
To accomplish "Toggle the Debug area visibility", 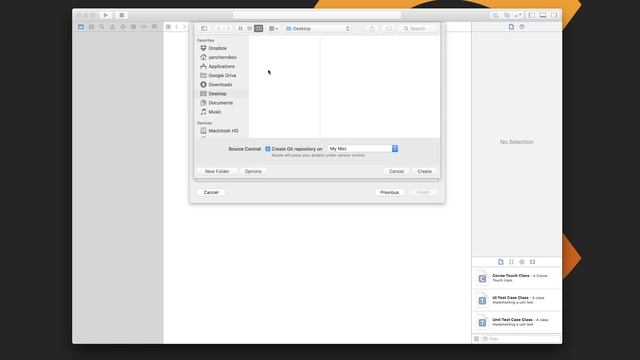I will pyautogui.click(x=543, y=15).
